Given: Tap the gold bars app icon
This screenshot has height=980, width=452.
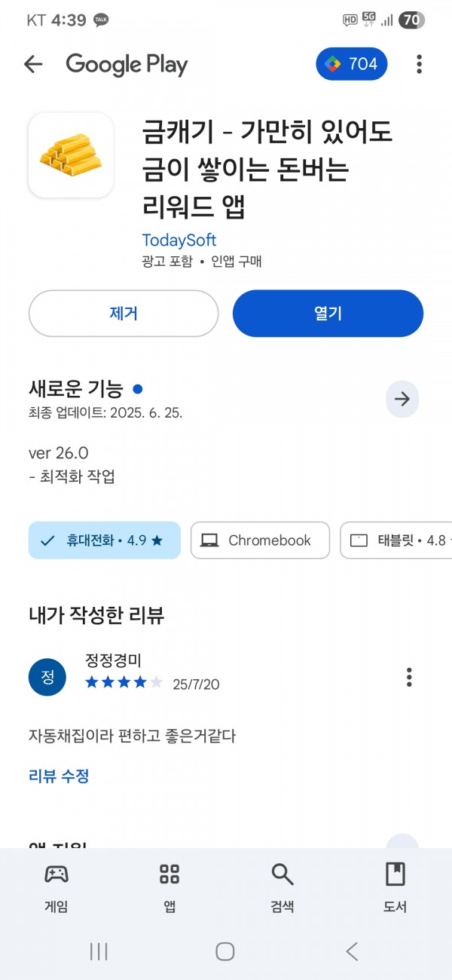Looking at the screenshot, I should tap(71, 155).
